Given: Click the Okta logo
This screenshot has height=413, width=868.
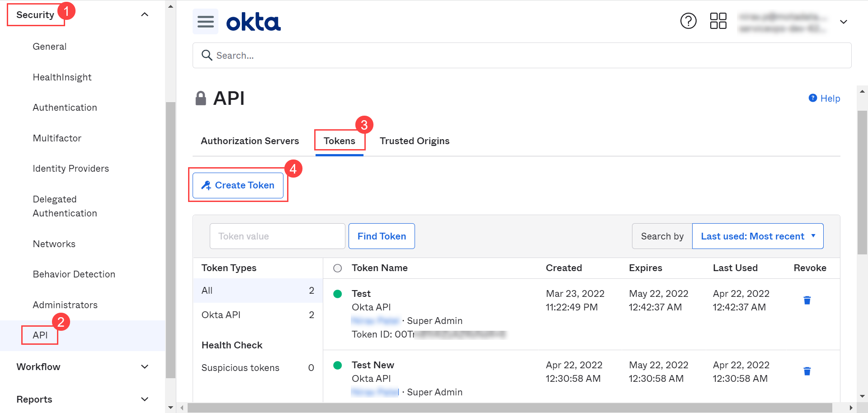Looking at the screenshot, I should (253, 22).
